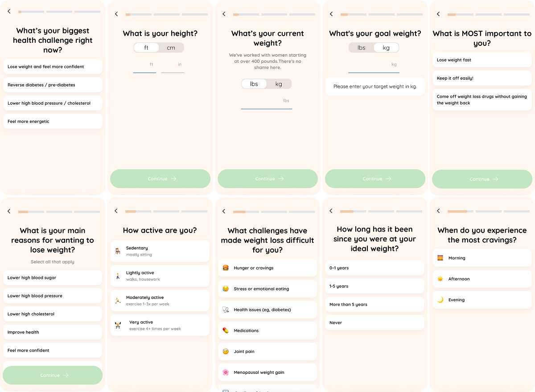Switch current weight units to kg
Image resolution: width=535 pixels, height=392 pixels.
click(279, 84)
